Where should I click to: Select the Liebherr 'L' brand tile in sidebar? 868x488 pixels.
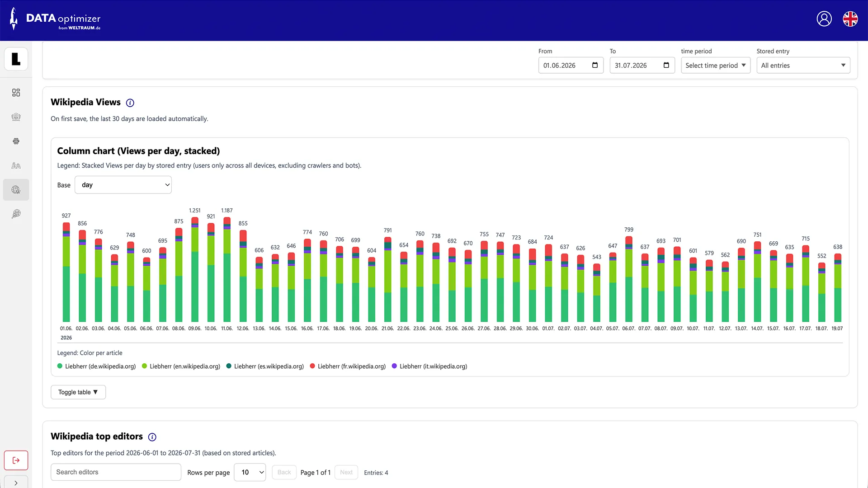(x=16, y=59)
